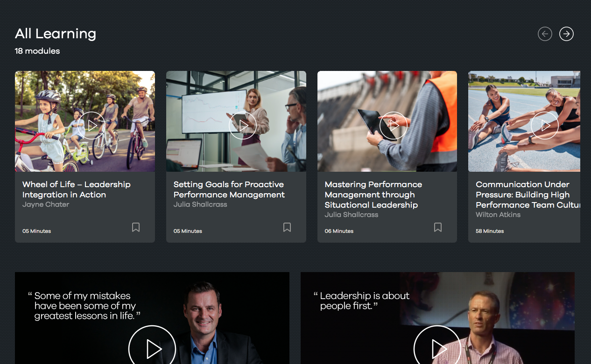Play the Setting Goals module video

point(243,126)
